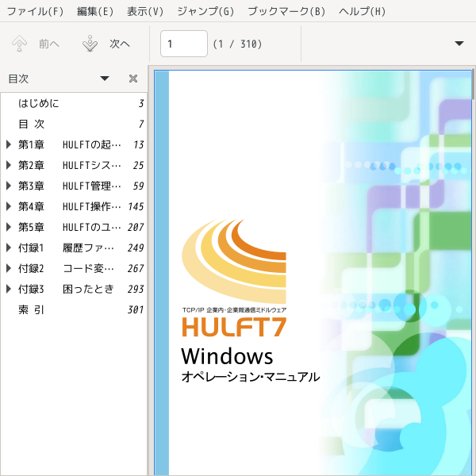This screenshot has width=476, height=476.
Task: Expand the 第1章 chapter in the outline
Action: pos(9,144)
